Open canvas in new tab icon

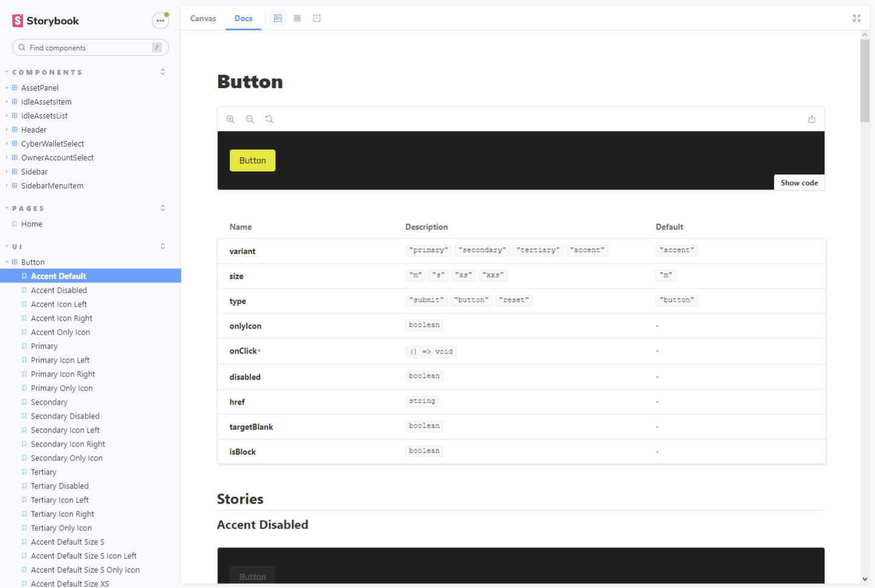[811, 119]
